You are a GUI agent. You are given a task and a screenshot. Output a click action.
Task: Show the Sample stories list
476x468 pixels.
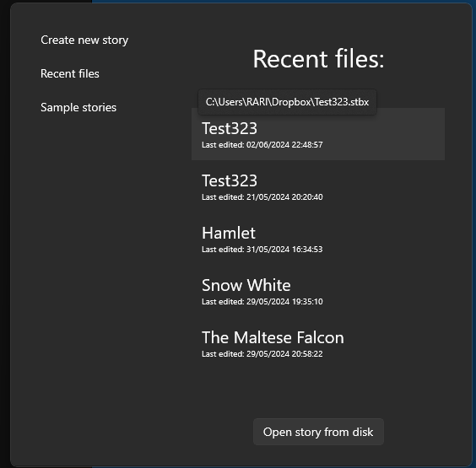(78, 107)
